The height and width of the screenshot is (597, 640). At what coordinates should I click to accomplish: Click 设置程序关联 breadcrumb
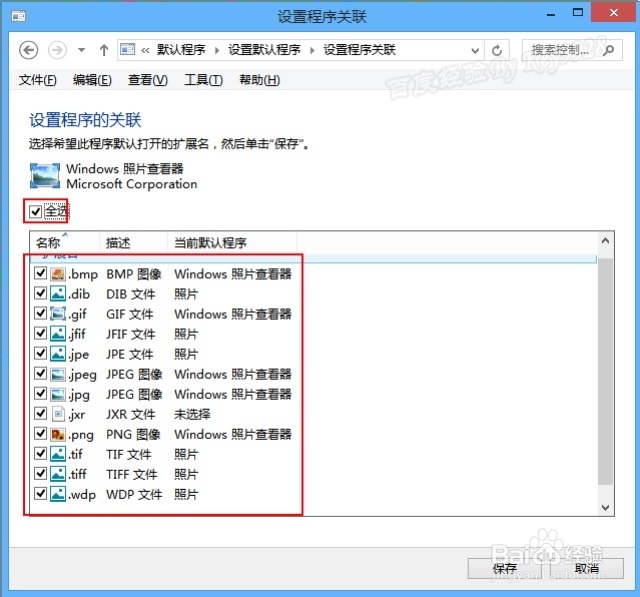360,50
